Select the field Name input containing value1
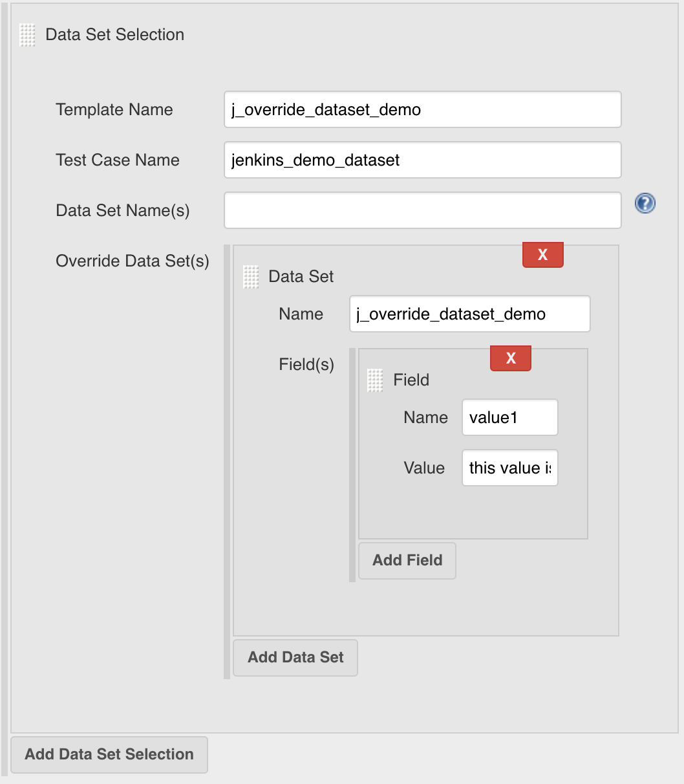Image resolution: width=684 pixels, height=784 pixels. pos(509,417)
